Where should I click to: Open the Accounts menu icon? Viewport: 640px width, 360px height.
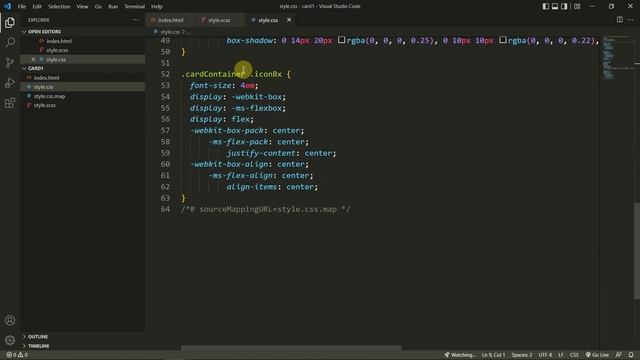pos(10,320)
